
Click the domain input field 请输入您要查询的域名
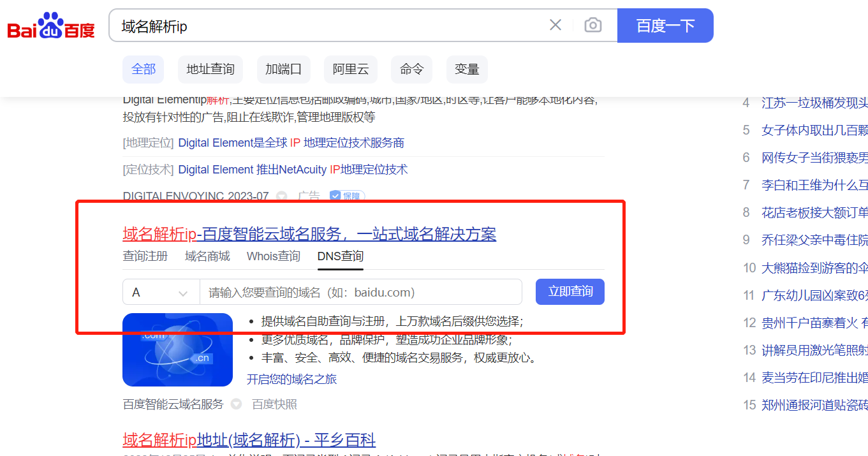click(x=361, y=292)
